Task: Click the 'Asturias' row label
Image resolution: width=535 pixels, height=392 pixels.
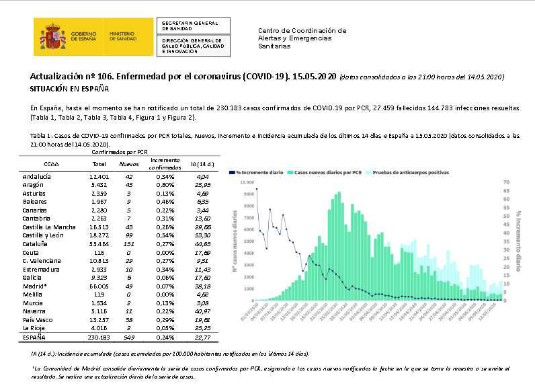Action: (34, 194)
